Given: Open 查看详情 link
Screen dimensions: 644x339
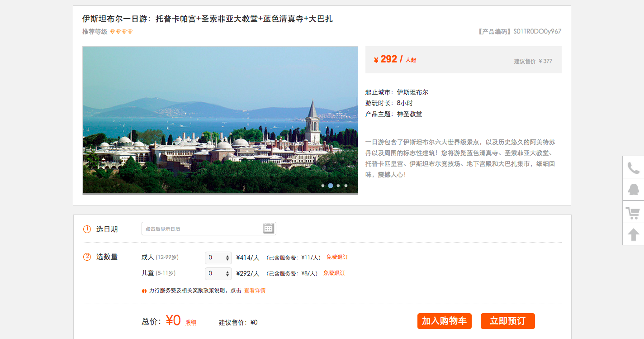Looking at the screenshot, I should tap(255, 291).
